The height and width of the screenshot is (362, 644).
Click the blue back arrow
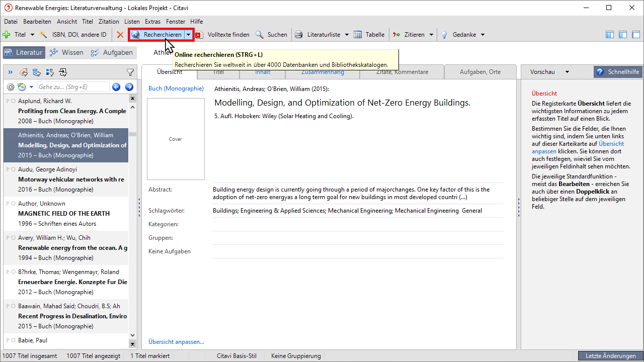pos(116,87)
